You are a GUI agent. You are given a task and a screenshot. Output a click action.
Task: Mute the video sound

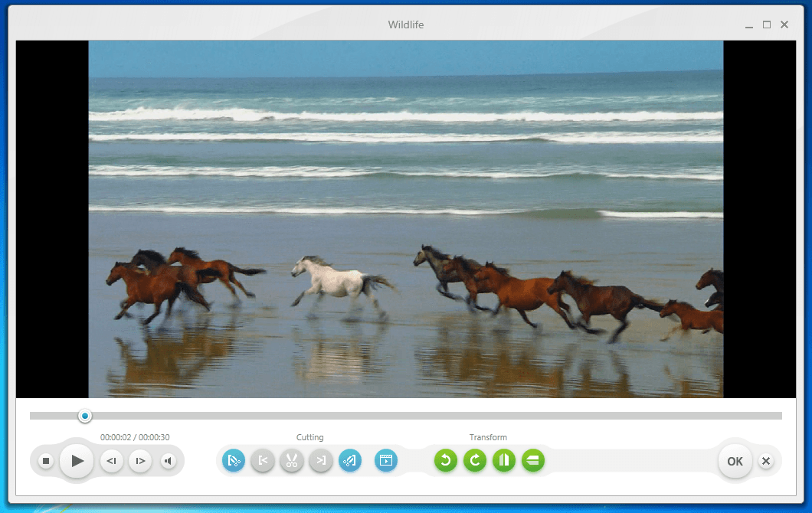[x=169, y=461]
